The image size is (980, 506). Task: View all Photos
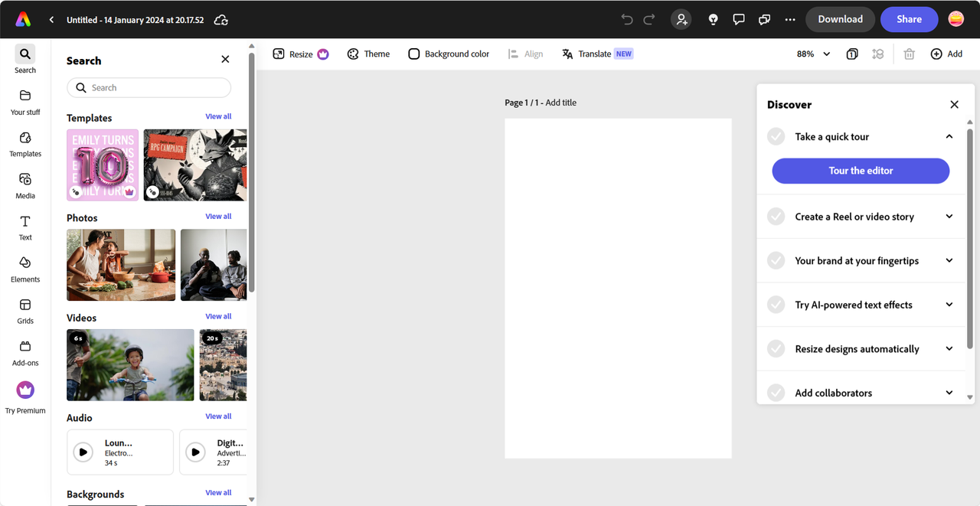click(218, 217)
